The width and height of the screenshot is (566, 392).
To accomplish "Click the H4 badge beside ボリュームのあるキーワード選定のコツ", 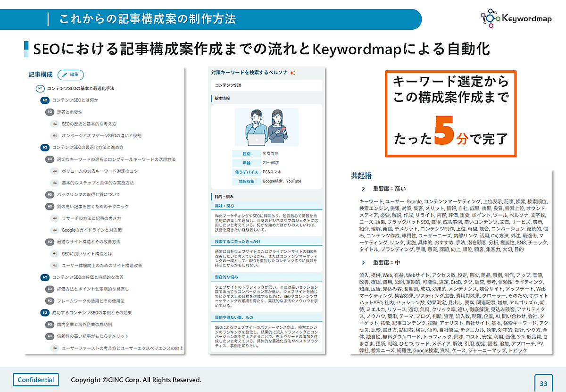I will tap(54, 171).
